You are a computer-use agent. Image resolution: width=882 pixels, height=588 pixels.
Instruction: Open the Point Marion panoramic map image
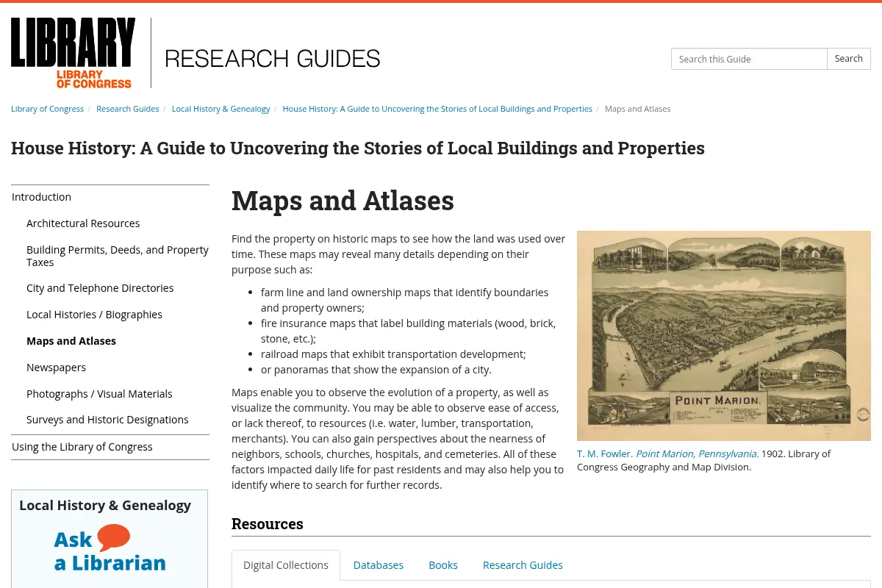tap(724, 336)
